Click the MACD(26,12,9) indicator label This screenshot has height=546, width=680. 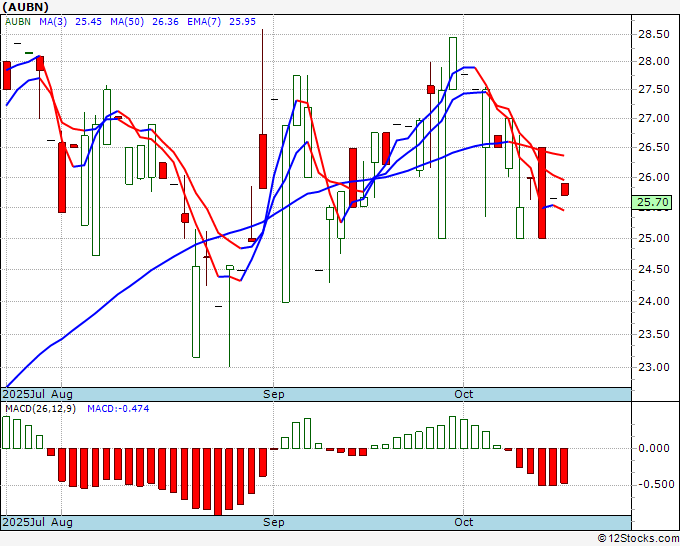click(40, 409)
